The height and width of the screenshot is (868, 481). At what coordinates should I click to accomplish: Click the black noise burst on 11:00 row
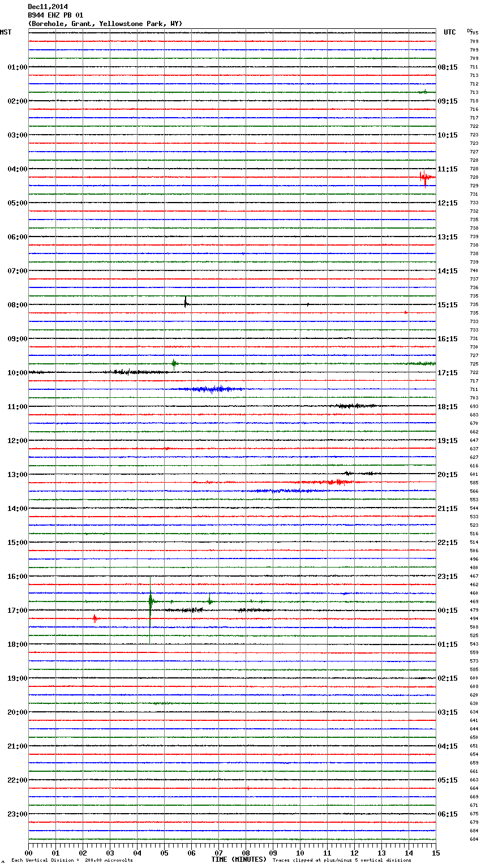tap(355, 406)
